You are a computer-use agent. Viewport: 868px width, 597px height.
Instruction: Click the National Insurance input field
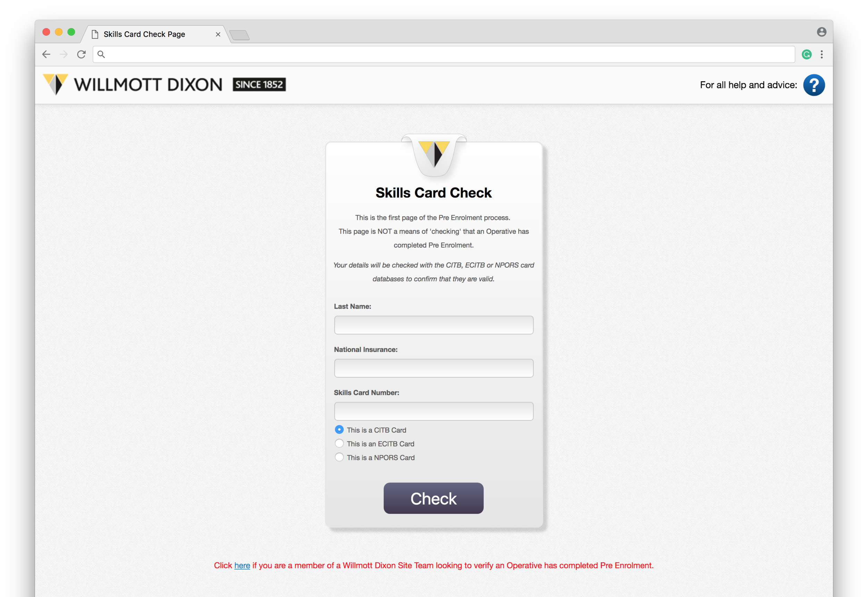433,368
